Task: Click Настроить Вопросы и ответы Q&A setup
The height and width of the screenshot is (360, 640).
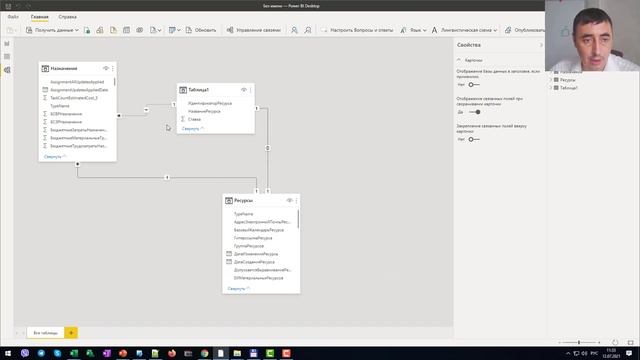Action: pyautogui.click(x=357, y=30)
